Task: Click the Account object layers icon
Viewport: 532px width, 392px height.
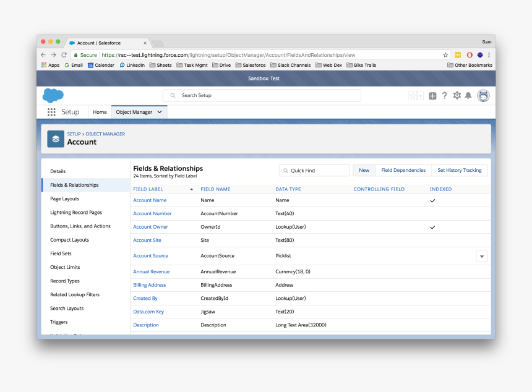Action: 56,139
